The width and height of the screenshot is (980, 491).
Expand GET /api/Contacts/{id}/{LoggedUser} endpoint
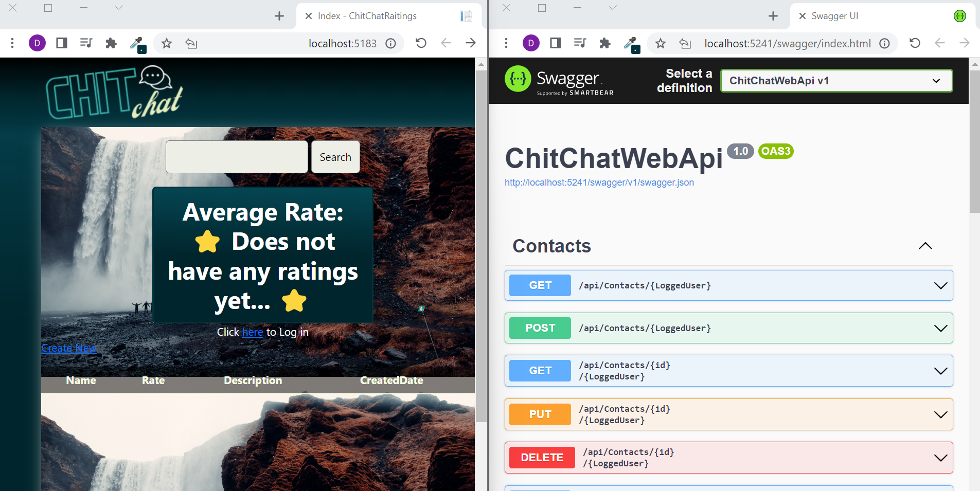click(x=729, y=371)
